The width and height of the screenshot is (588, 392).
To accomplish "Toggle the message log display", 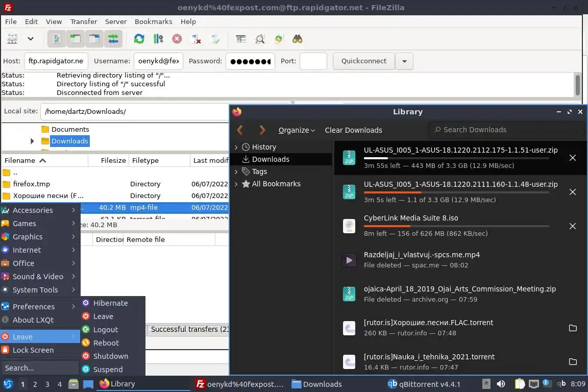I will [x=57, y=39].
